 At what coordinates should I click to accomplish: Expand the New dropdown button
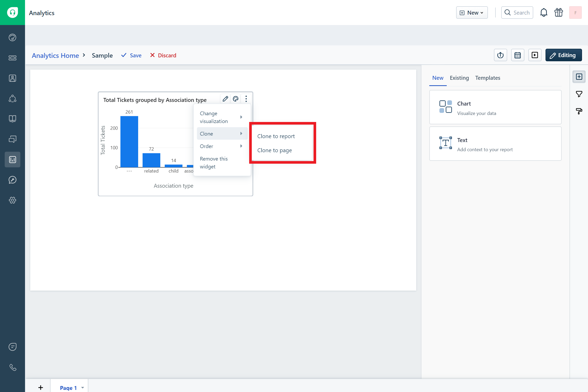pyautogui.click(x=472, y=13)
